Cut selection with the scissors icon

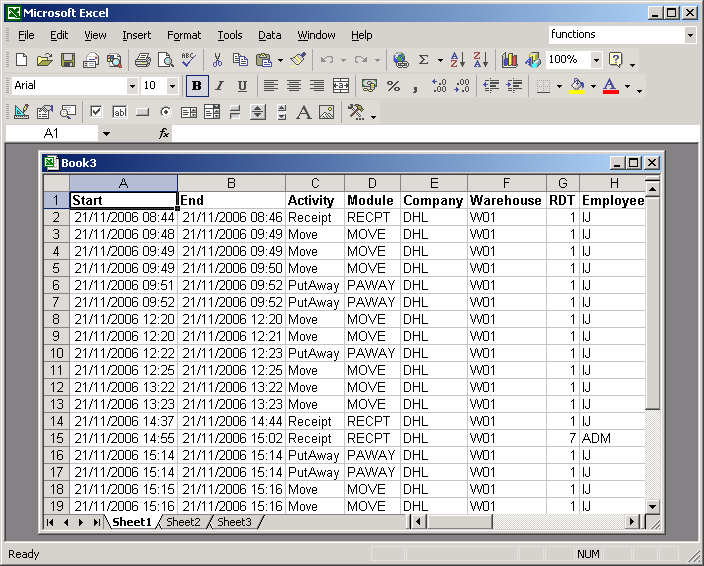point(217,60)
